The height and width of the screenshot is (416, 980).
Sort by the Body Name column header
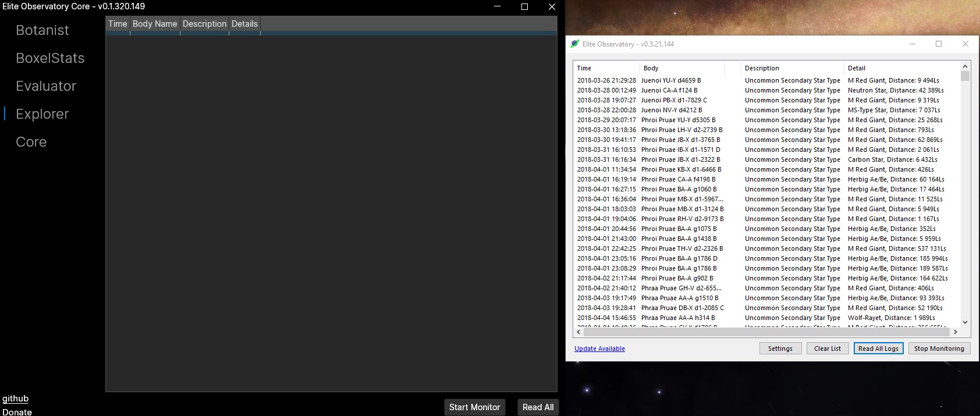pyautogui.click(x=155, y=24)
